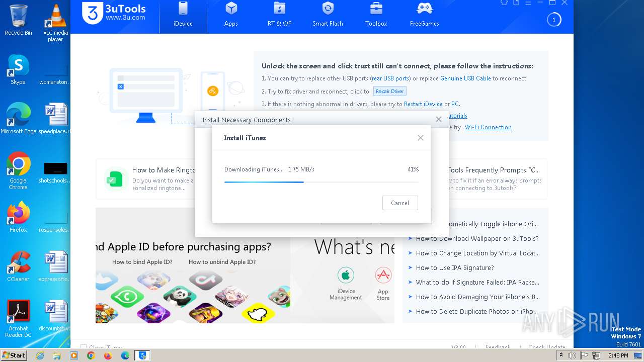644x362 pixels.
Task: Open How to Avoid Damaging Your iPhone article
Action: click(x=477, y=297)
